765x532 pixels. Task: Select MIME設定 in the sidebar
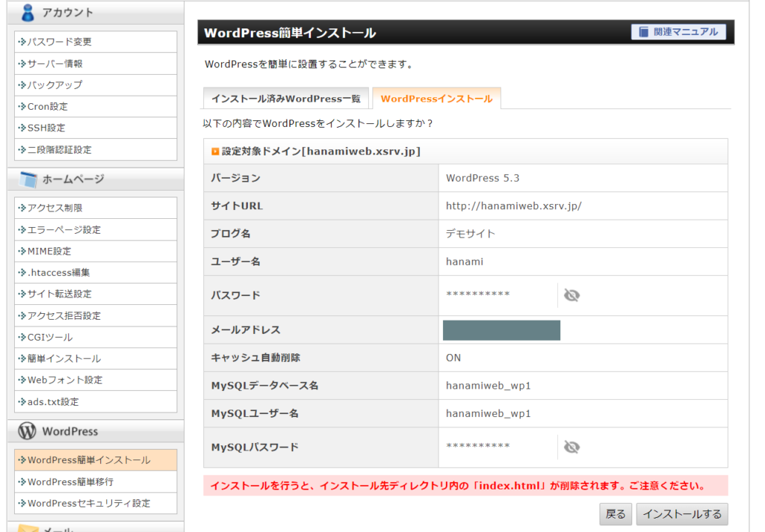tap(96, 251)
